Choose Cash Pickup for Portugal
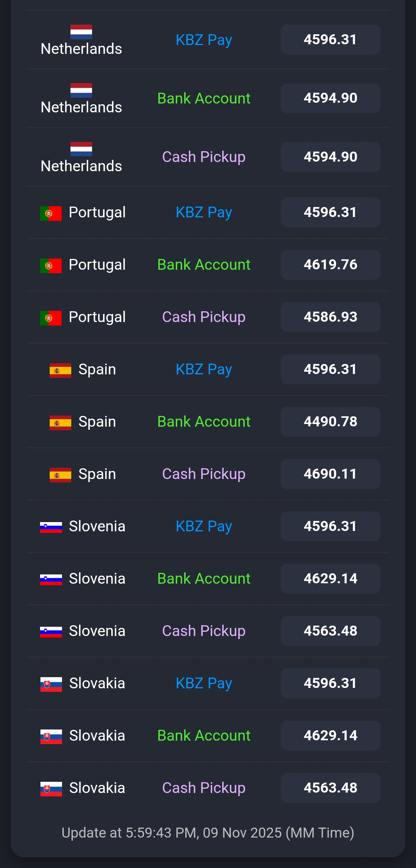This screenshot has height=868, width=416. (204, 317)
